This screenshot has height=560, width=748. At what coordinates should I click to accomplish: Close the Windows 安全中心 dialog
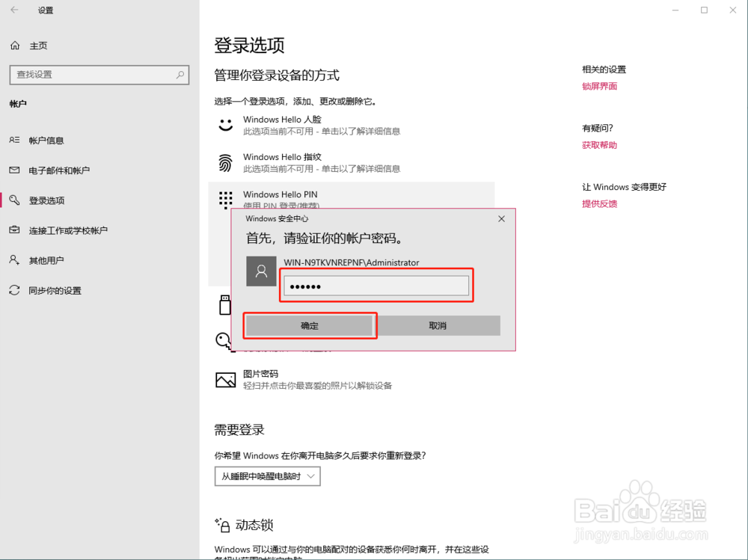click(x=501, y=218)
